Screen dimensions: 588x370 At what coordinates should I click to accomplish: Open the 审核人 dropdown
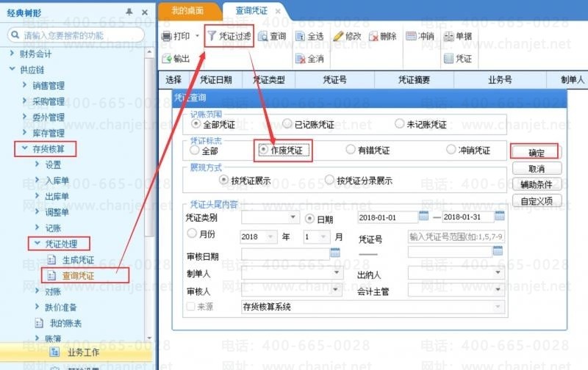(337, 289)
